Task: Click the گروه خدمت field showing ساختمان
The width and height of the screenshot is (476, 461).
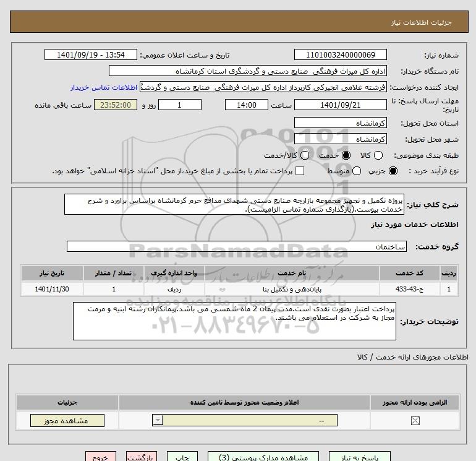Action: tap(237, 246)
